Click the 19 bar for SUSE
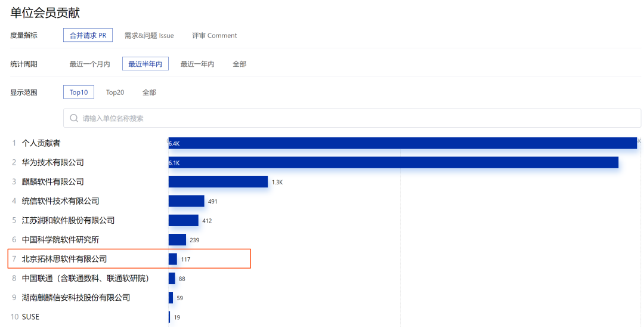Screen dimensions: 644x327 (169, 317)
